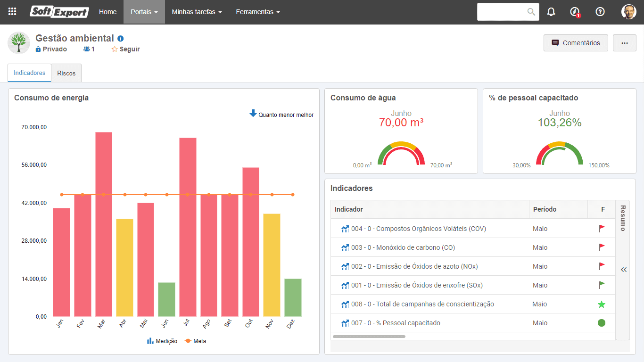
Task: Click the Gestão ambiental tree logo
Action: [x=19, y=43]
